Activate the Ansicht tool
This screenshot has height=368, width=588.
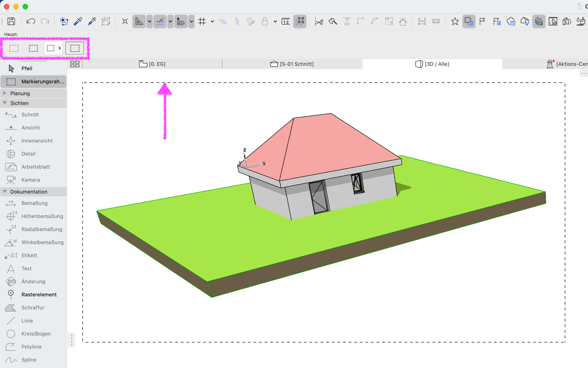[33, 128]
